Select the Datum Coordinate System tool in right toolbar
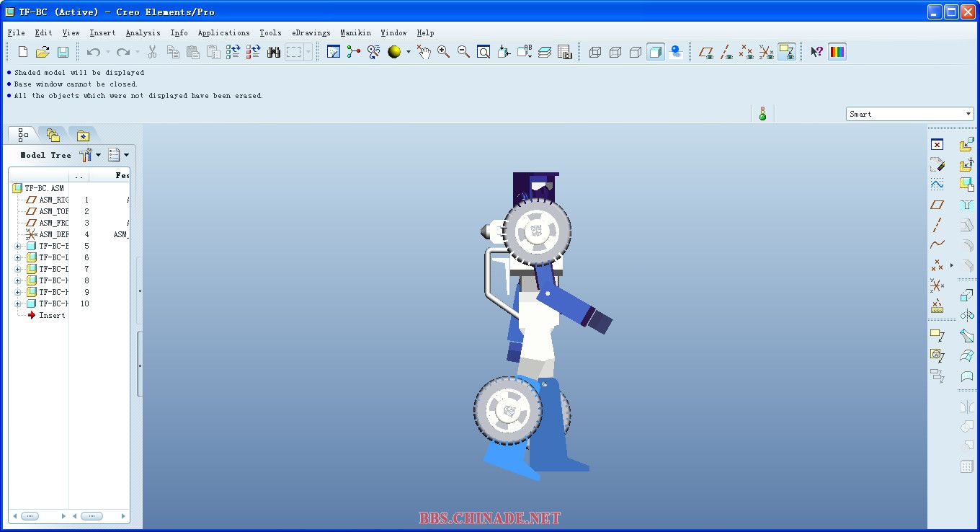980x532 pixels. coord(937,285)
